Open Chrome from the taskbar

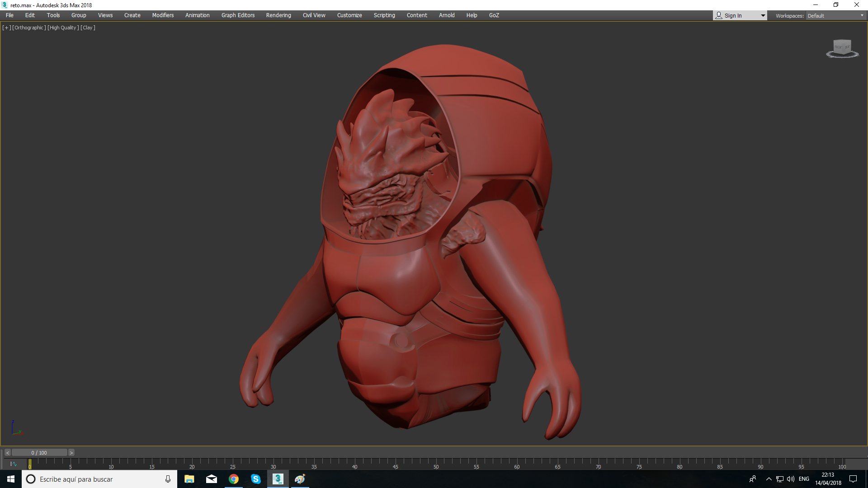234,479
